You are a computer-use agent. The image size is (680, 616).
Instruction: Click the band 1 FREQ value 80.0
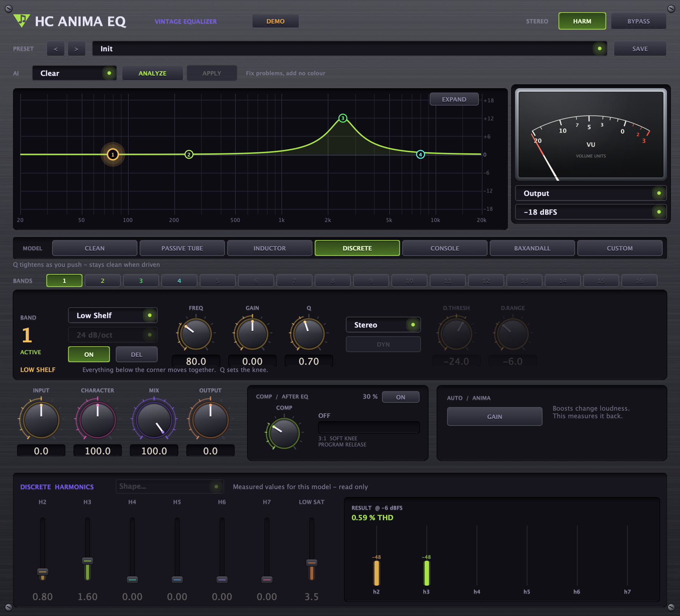pyautogui.click(x=196, y=361)
